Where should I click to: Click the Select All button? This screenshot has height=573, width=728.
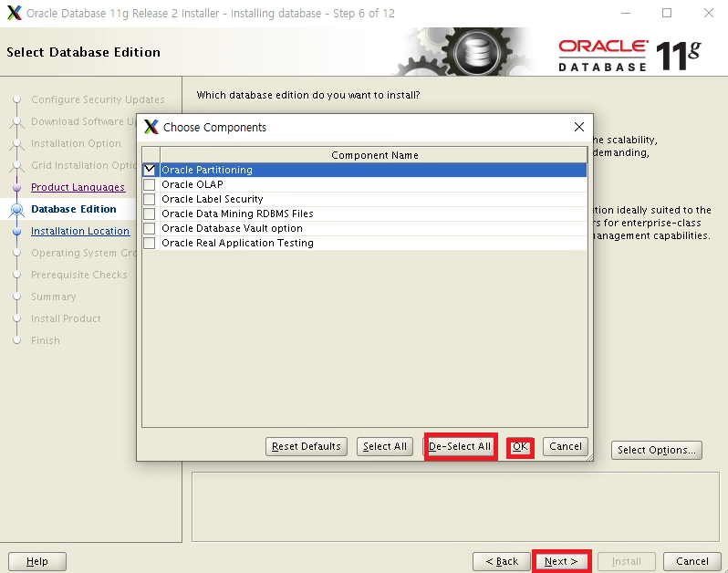pos(385,447)
